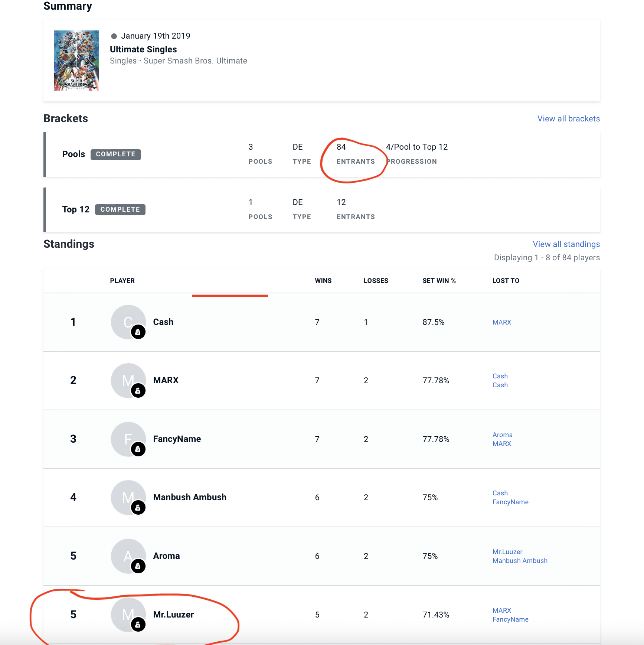Click Mr.Luuzer's 71.43% set win value
This screenshot has width=644, height=645.
point(436,615)
